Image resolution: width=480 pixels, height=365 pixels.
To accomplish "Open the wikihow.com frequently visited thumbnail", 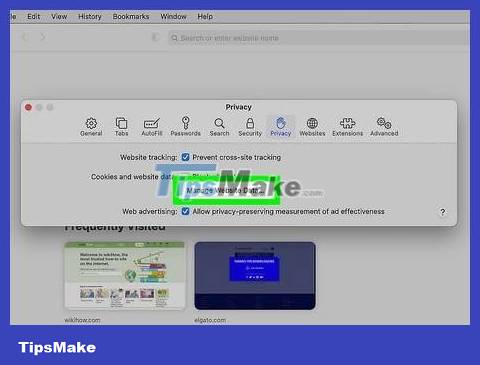I will (x=124, y=276).
